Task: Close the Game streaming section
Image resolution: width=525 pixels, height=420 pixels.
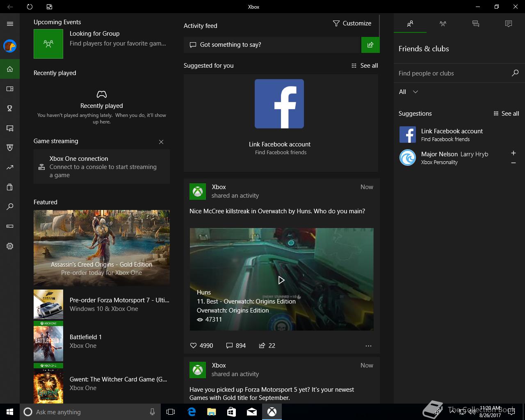Action: tap(161, 142)
